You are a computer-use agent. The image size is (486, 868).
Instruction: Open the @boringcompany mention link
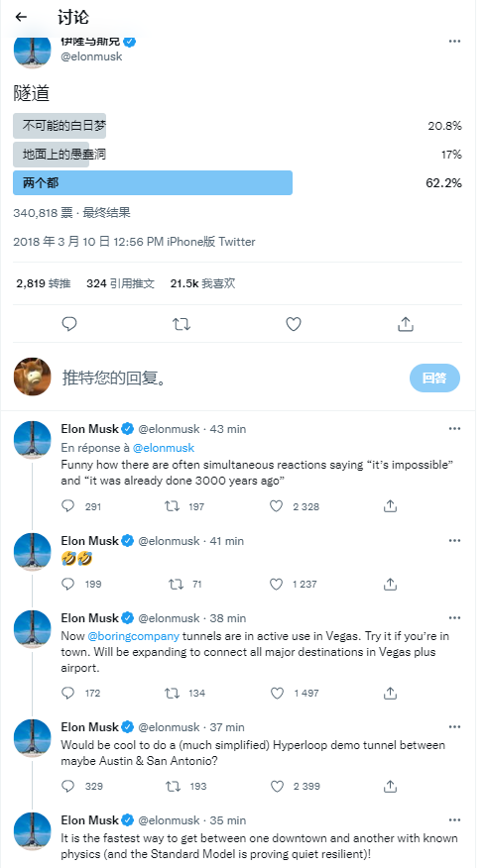(134, 635)
